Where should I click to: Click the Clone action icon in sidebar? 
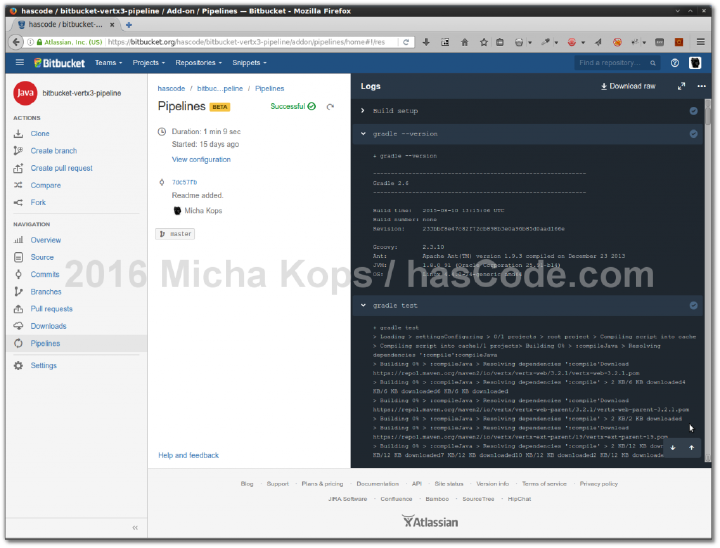(18, 133)
